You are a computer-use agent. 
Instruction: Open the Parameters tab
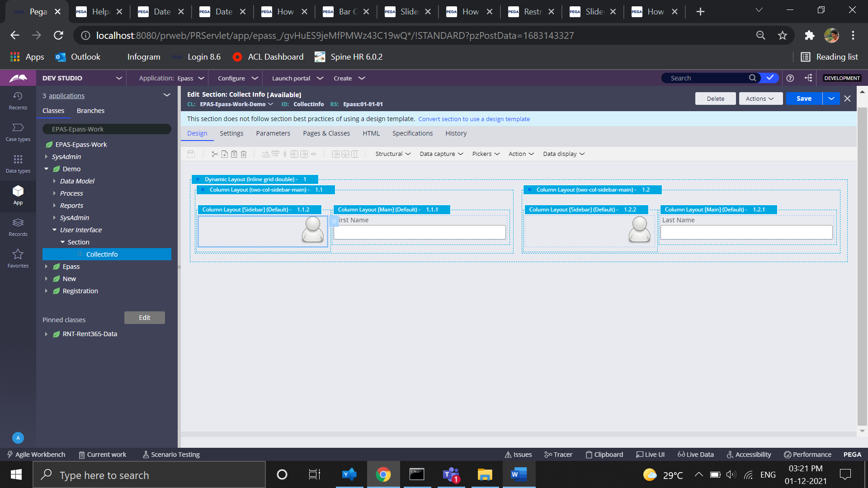pyautogui.click(x=273, y=133)
